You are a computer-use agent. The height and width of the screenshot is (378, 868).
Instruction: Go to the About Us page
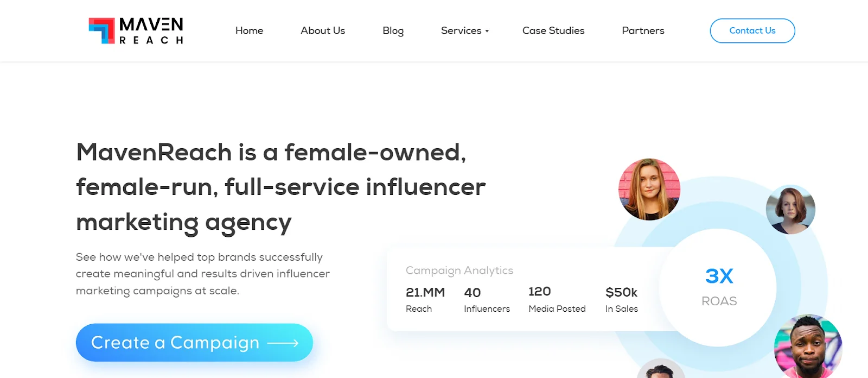pos(323,31)
